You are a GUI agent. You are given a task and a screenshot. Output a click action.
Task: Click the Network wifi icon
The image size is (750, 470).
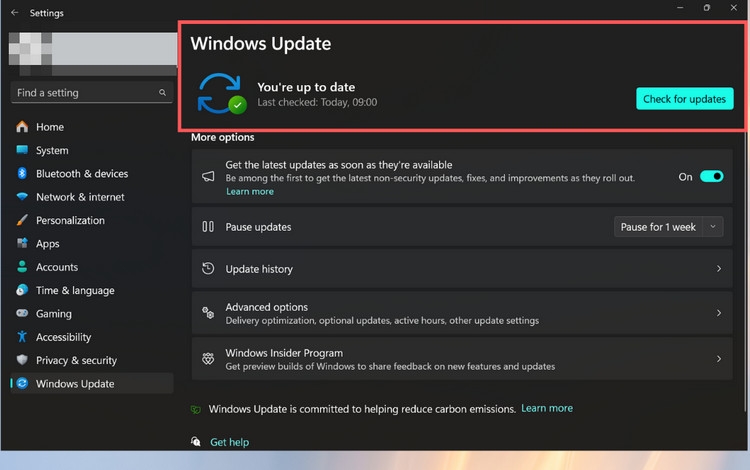[22, 197]
